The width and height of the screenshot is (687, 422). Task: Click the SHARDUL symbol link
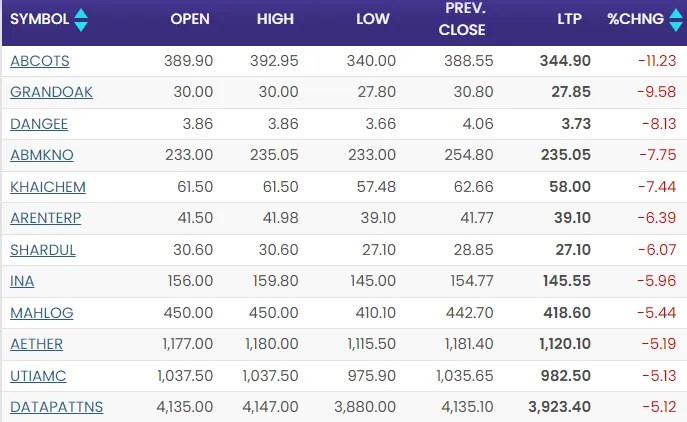[x=42, y=250]
